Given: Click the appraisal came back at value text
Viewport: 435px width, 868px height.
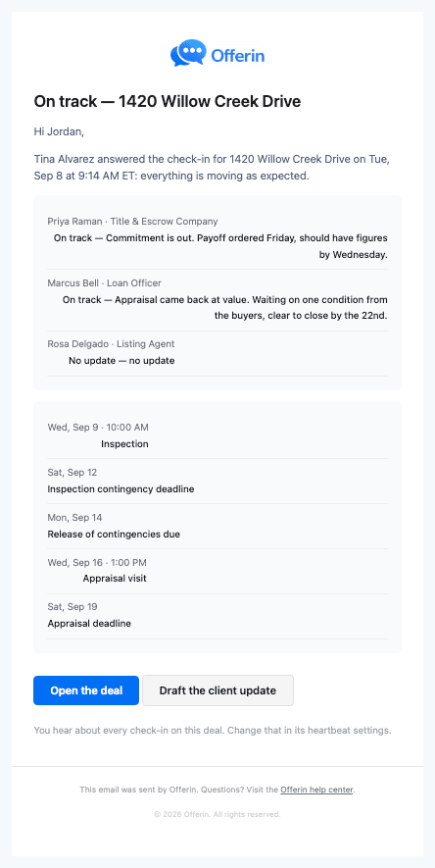Looking at the screenshot, I should pyautogui.click(x=225, y=308).
